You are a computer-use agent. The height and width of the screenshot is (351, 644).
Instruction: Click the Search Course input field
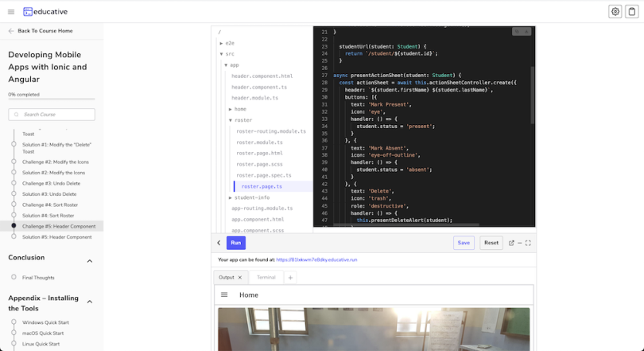(52, 115)
